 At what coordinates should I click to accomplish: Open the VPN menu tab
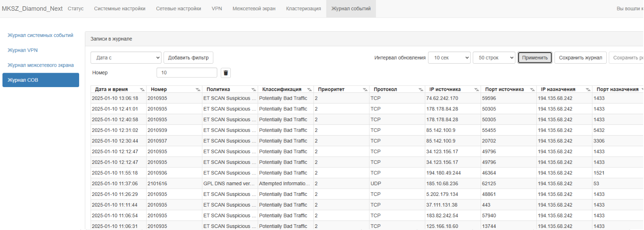(217, 9)
